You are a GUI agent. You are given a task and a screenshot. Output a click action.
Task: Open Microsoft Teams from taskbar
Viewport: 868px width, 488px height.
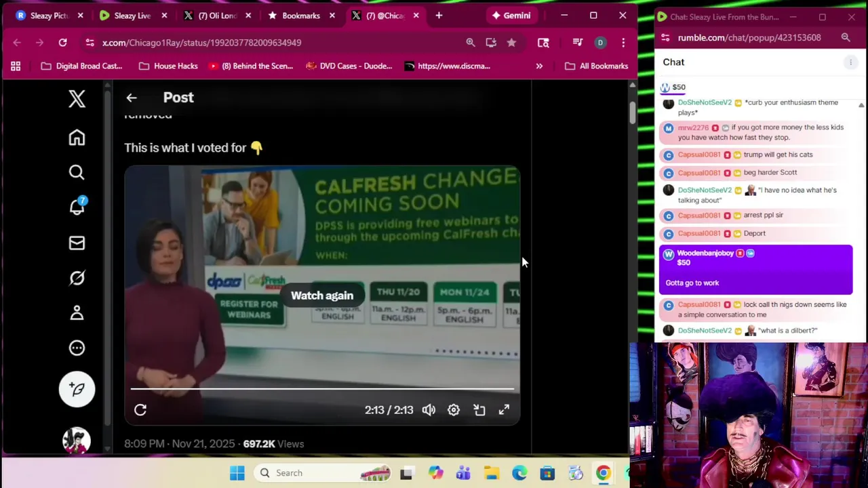tap(463, 473)
